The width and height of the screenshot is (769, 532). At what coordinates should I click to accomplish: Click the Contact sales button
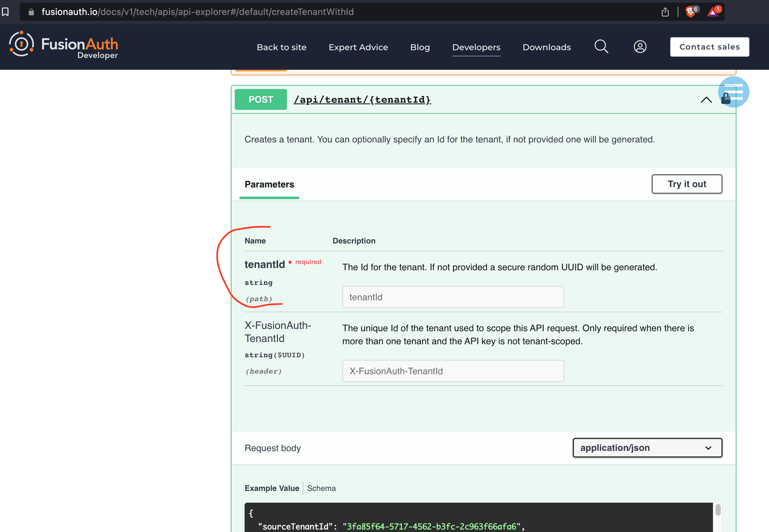[x=709, y=47]
